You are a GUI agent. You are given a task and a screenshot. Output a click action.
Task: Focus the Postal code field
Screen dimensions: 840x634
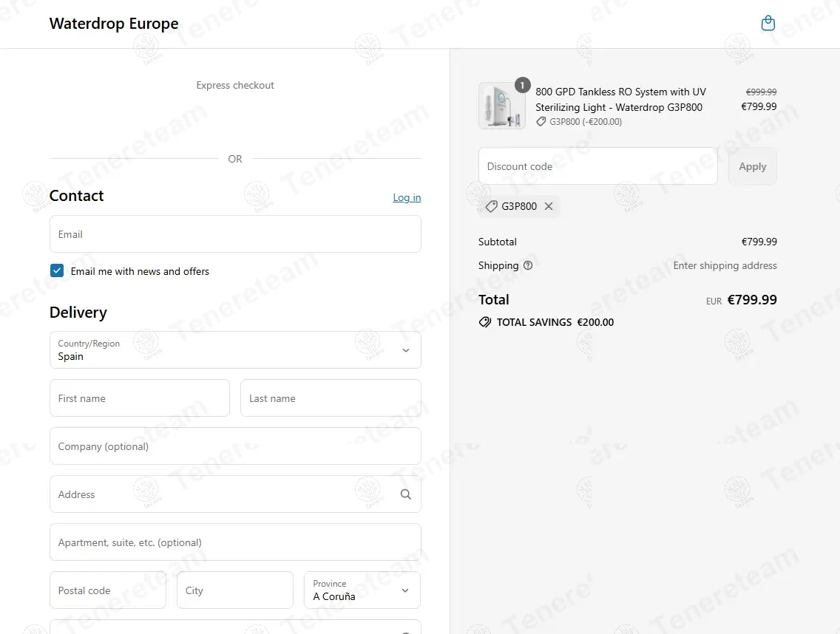108,590
